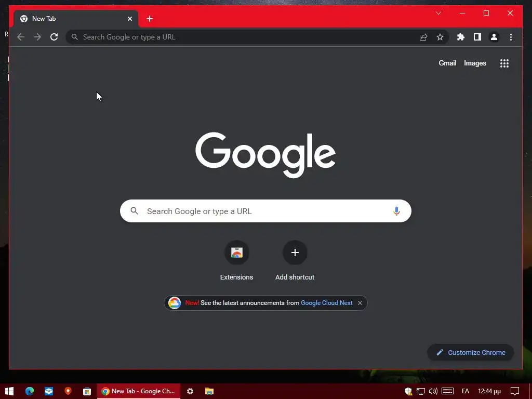Open the Windows Start menu
This screenshot has height=399, width=532.
click(x=9, y=391)
